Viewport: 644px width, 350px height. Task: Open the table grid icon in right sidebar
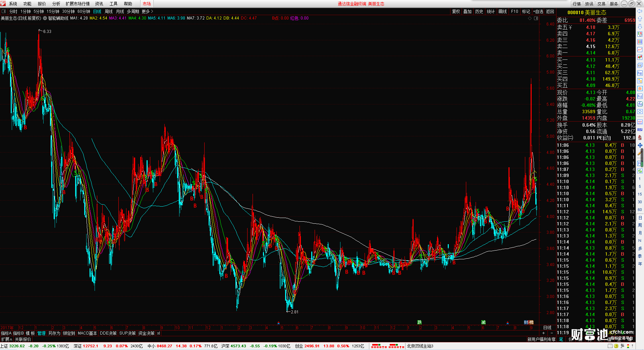[x=640, y=42]
